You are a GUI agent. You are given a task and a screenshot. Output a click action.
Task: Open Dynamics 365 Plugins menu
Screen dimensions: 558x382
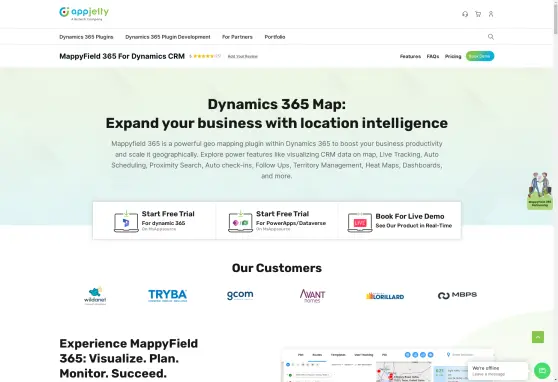point(86,37)
